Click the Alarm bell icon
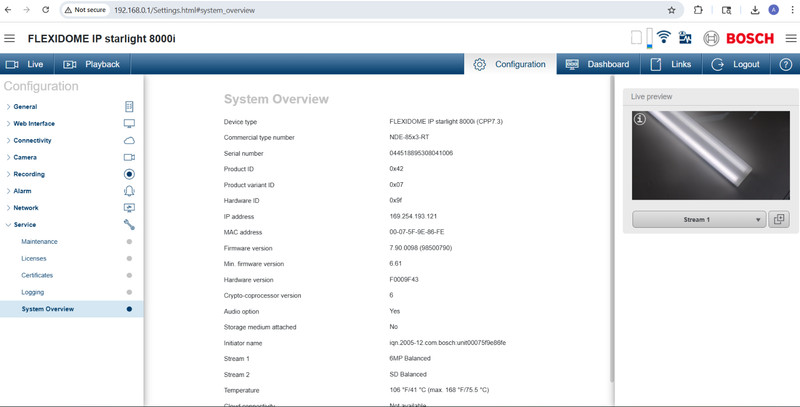This screenshot has height=407, width=800. click(x=129, y=191)
